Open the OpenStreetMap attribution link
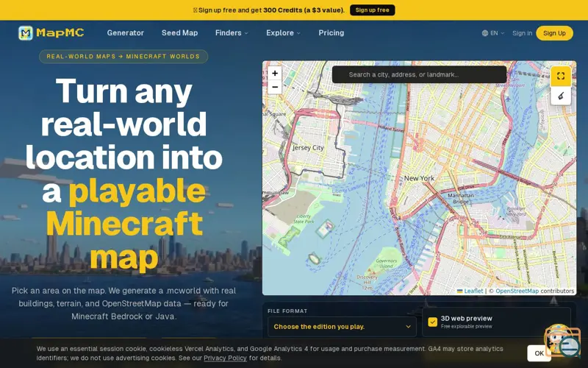This screenshot has height=368, width=588. point(517,291)
